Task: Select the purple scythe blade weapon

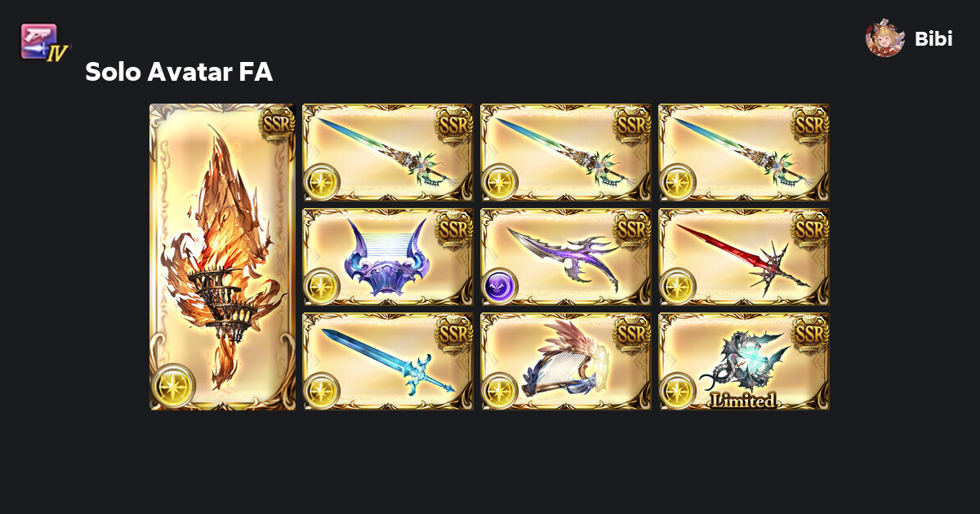Action: click(566, 257)
